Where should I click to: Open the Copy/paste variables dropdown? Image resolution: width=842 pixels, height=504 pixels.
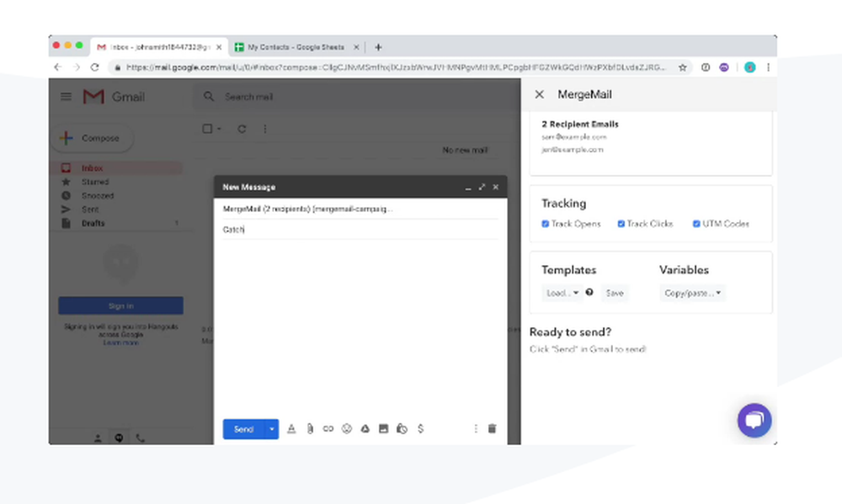[692, 293]
